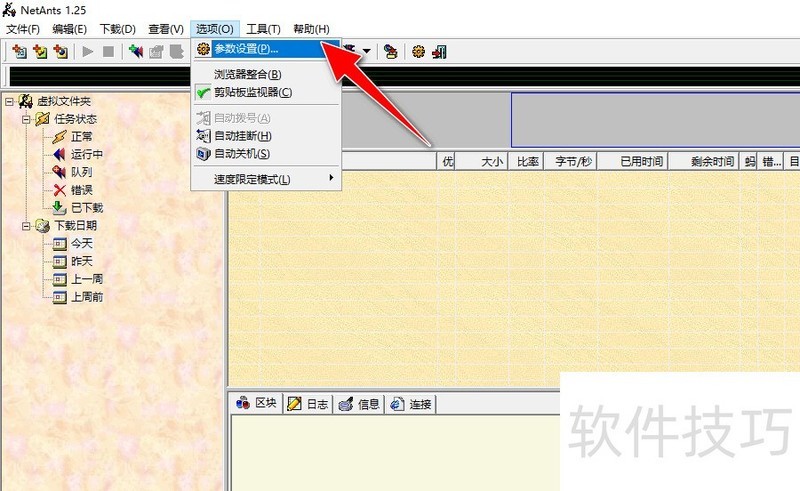Click the 自动挂断(H) menu entry

[x=266, y=136]
